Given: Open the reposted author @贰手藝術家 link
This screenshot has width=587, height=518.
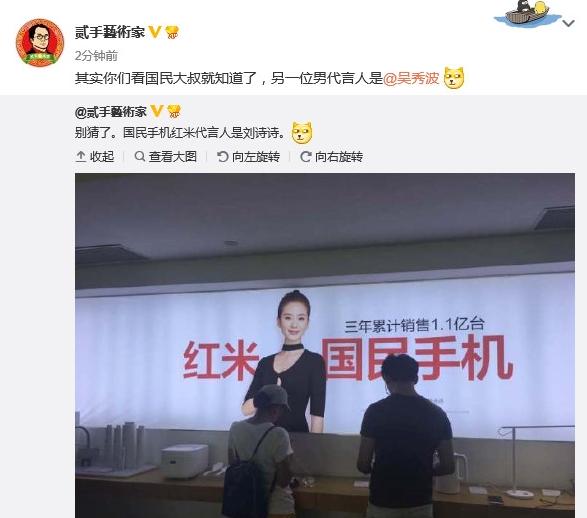Looking at the screenshot, I should coord(111,112).
